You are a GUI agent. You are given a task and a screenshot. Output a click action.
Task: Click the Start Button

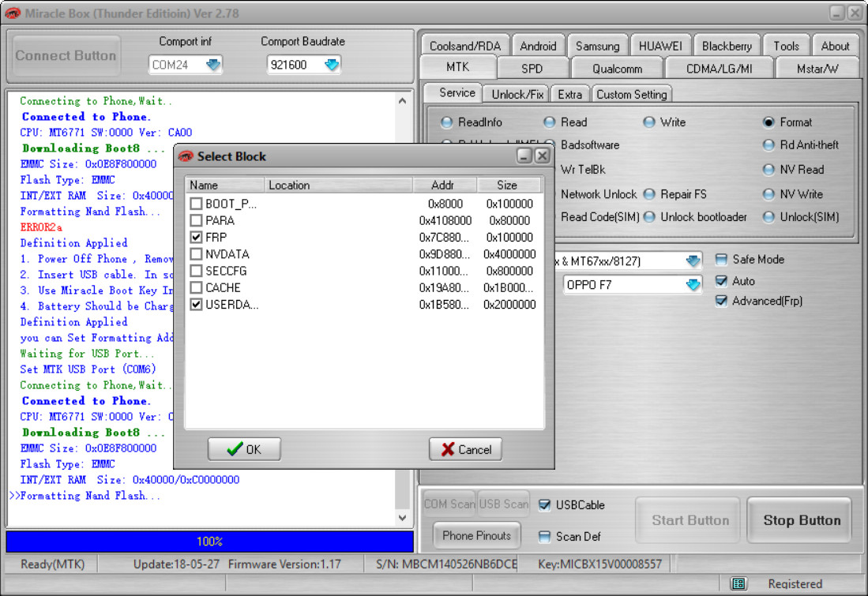(690, 520)
